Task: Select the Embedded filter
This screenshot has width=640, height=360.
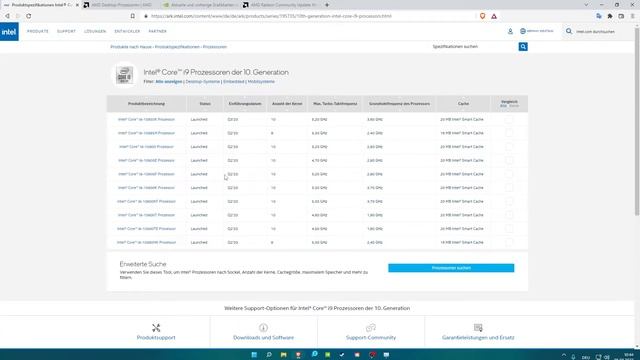Action: 233,82
